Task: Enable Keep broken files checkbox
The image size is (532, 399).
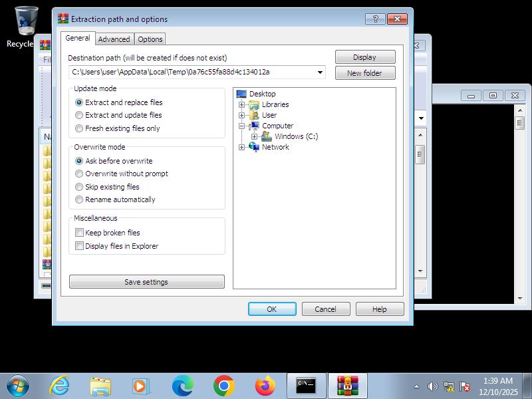Action: pos(80,233)
